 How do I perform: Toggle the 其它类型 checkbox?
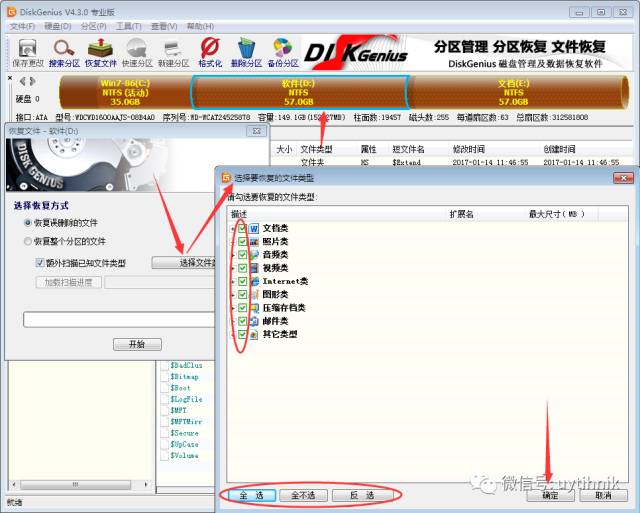pyautogui.click(x=242, y=334)
